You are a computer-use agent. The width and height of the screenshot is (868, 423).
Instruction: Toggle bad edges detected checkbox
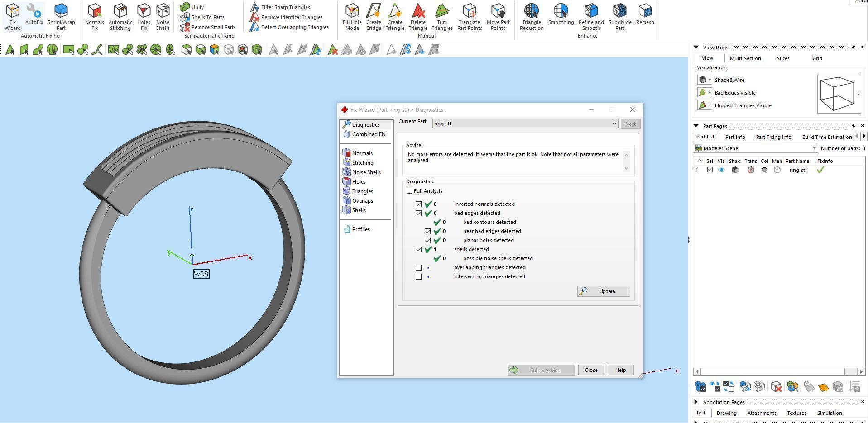(x=419, y=213)
